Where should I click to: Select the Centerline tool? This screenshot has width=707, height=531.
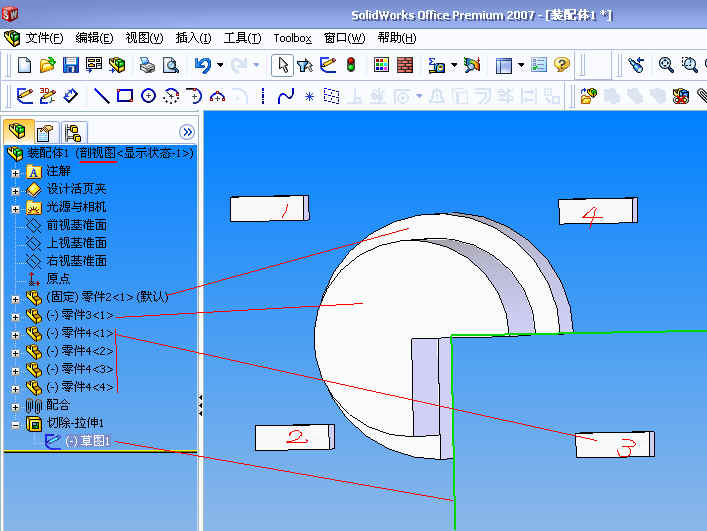click(x=263, y=96)
